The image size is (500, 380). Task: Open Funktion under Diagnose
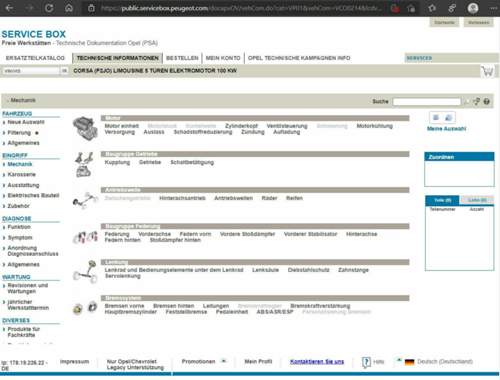pos(19,227)
